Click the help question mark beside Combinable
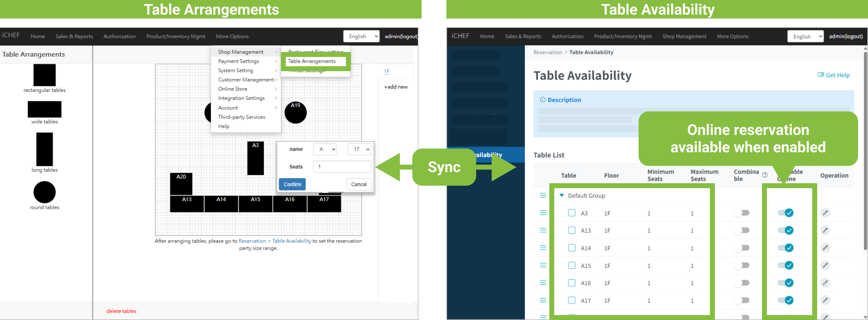This screenshot has width=868, height=320. [x=765, y=175]
